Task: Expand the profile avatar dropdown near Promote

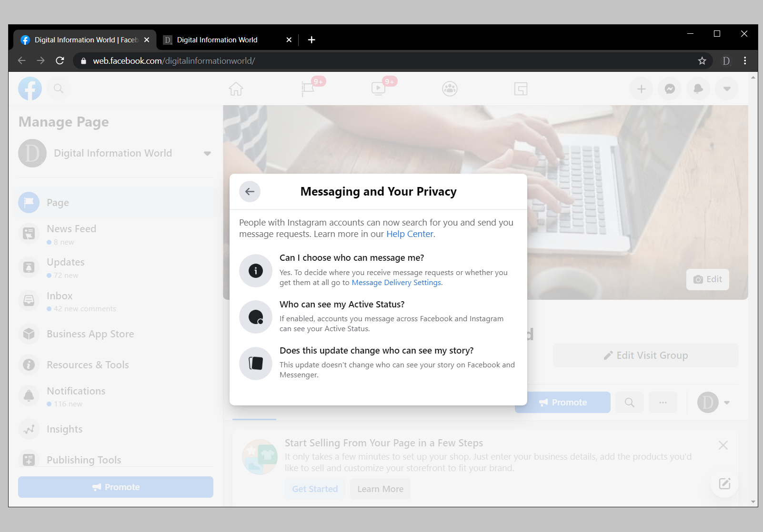Action: pos(713,402)
